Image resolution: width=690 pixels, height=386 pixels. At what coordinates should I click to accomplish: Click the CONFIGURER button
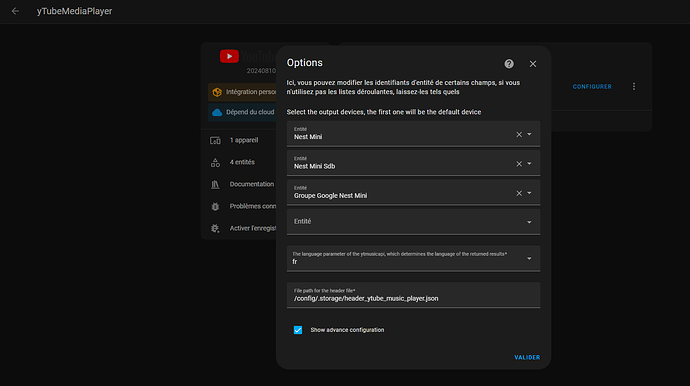pos(592,87)
